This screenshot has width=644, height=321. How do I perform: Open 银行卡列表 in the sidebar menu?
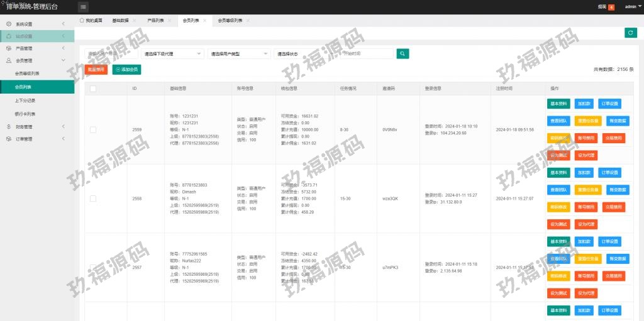pyautogui.click(x=25, y=114)
